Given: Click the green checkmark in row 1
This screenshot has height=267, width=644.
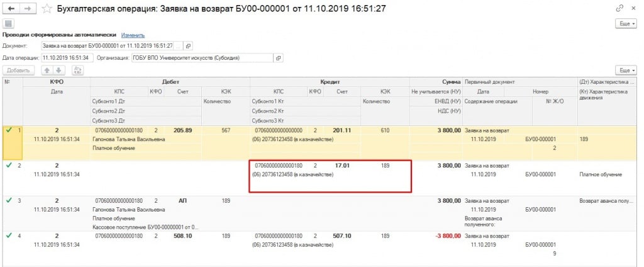Looking at the screenshot, I should pos(9,130).
